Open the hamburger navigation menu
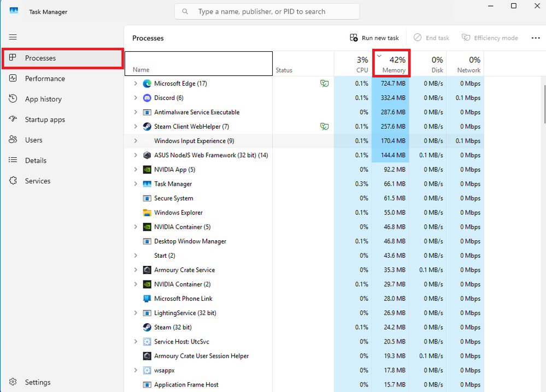Viewport: 546px width, 392px height. pos(13,37)
